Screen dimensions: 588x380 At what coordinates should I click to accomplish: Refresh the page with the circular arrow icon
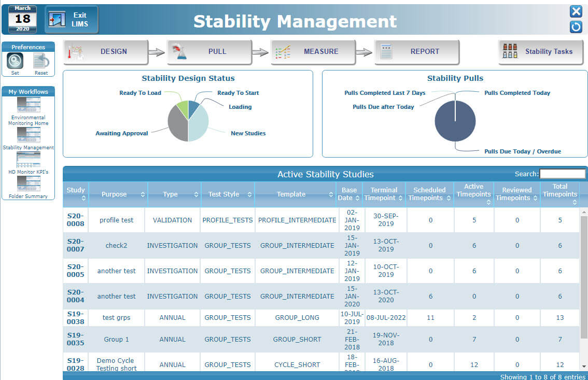(x=576, y=27)
